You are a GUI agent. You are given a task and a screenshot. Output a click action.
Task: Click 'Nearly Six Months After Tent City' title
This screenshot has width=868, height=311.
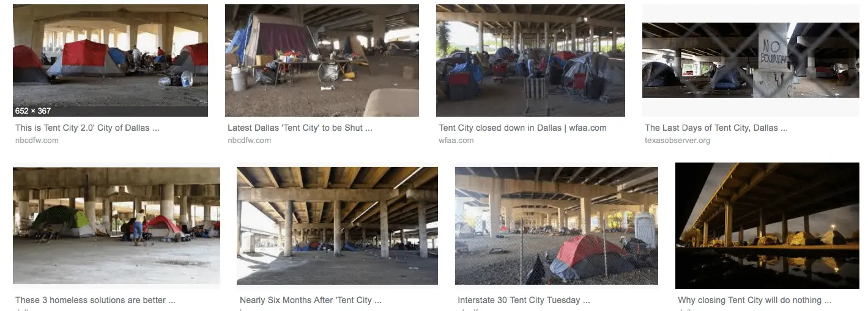click(311, 301)
